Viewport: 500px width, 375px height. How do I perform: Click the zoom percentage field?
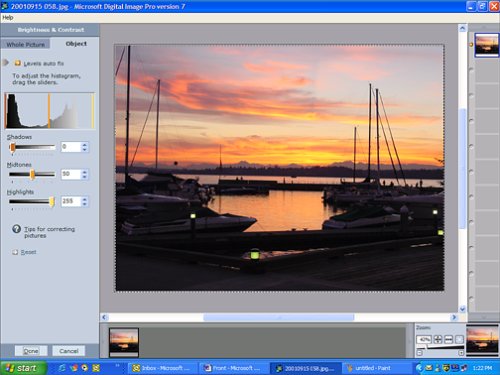424,339
